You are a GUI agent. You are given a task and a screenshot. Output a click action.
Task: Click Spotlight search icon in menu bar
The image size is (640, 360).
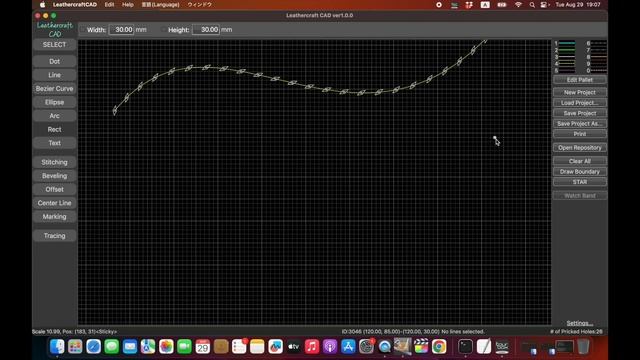532,4
